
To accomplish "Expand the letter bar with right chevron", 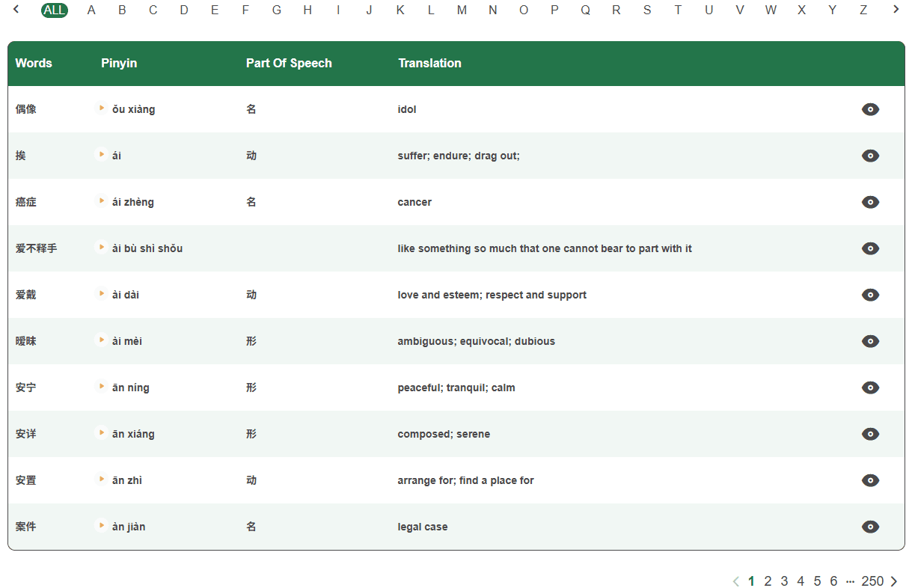I will (897, 10).
